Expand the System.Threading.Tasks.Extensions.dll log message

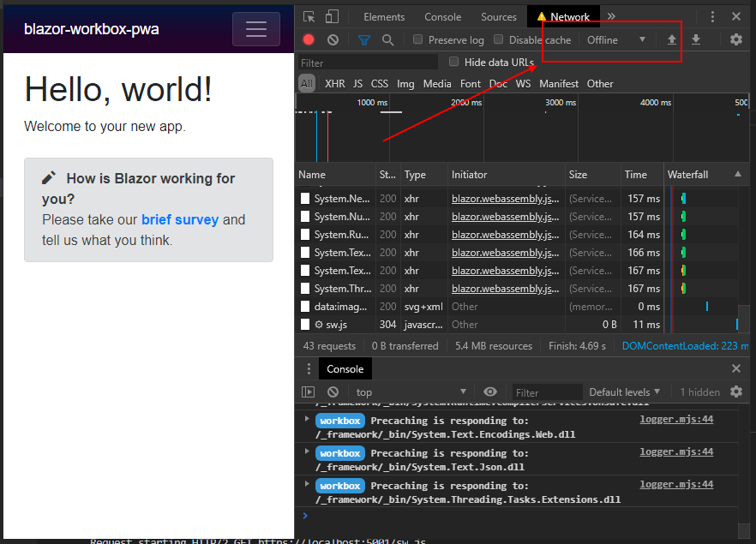307,484
